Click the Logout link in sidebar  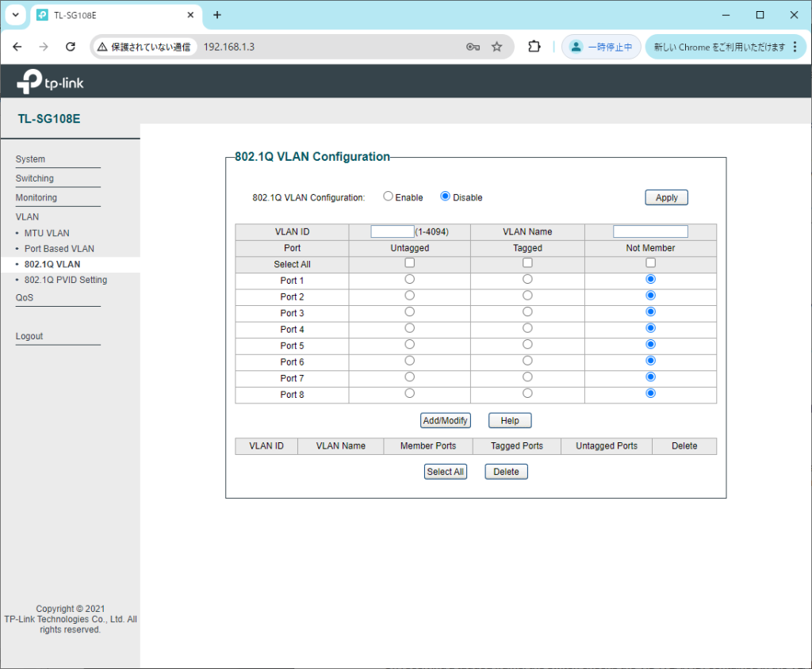pos(29,336)
